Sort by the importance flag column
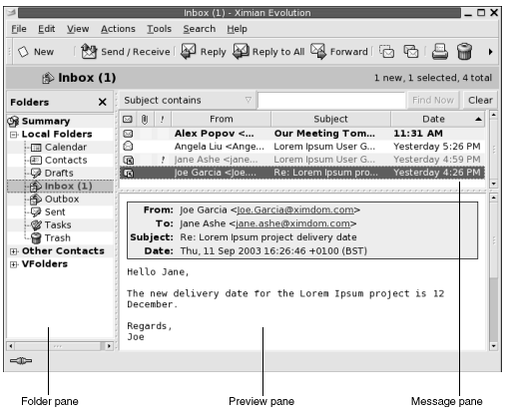 (x=163, y=119)
